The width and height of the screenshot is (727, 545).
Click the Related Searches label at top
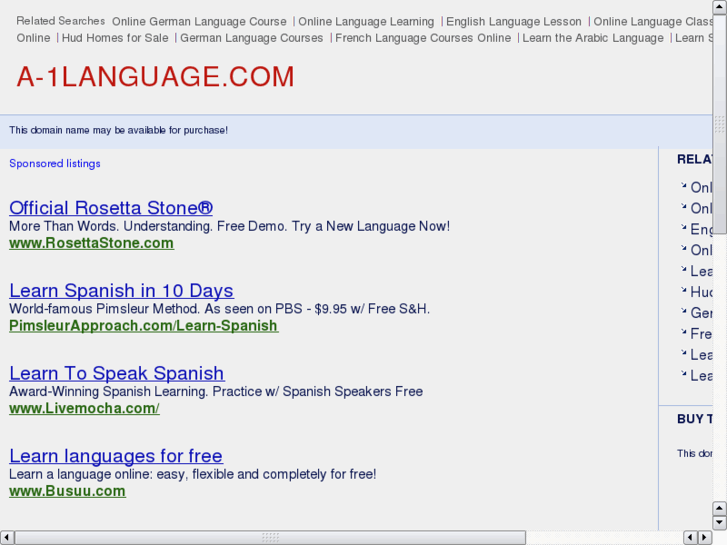61,21
